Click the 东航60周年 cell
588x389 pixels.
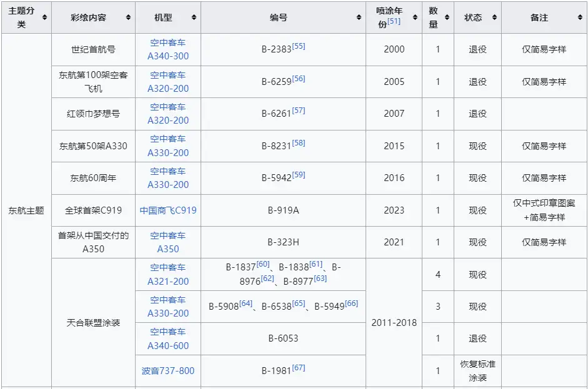coord(93,178)
